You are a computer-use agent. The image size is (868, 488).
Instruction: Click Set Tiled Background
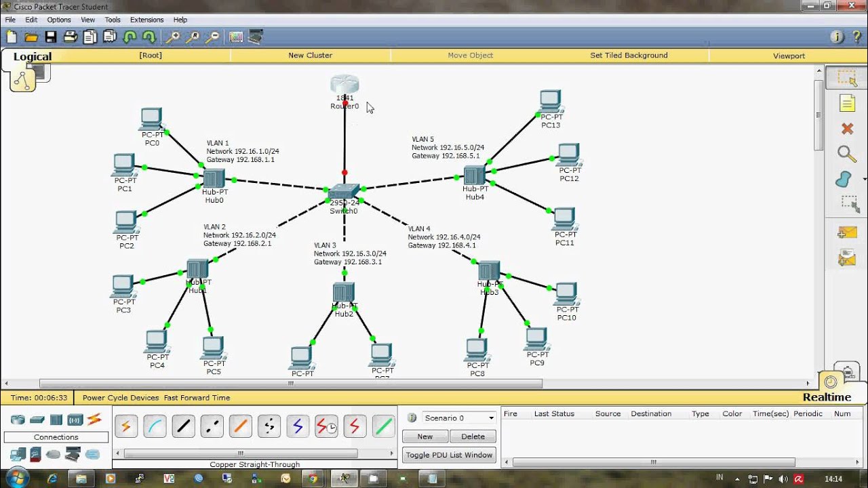tap(629, 56)
